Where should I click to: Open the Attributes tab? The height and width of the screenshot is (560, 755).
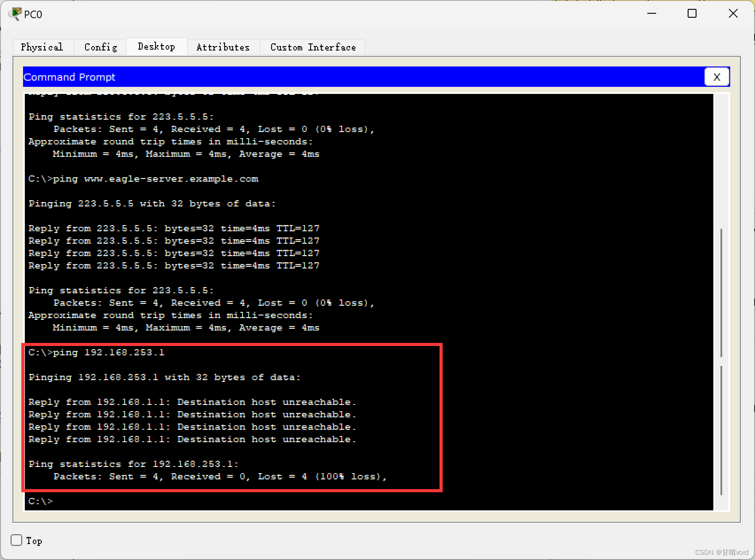point(223,47)
